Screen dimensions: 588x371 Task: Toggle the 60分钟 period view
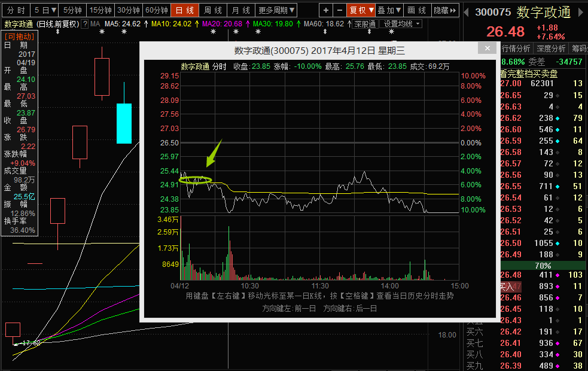[157, 10]
